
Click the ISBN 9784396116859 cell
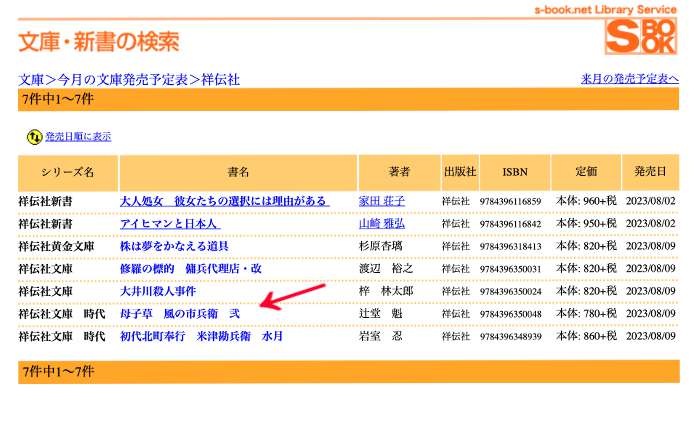[x=510, y=202]
